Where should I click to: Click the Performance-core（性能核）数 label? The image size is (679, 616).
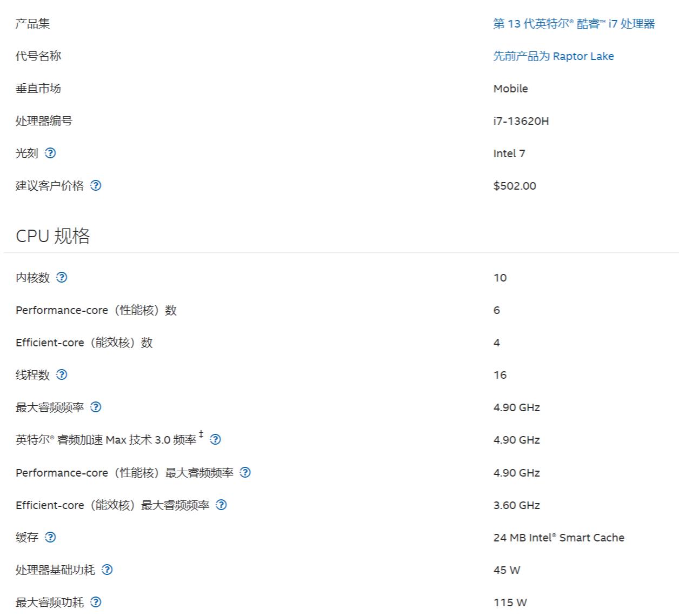coord(96,310)
